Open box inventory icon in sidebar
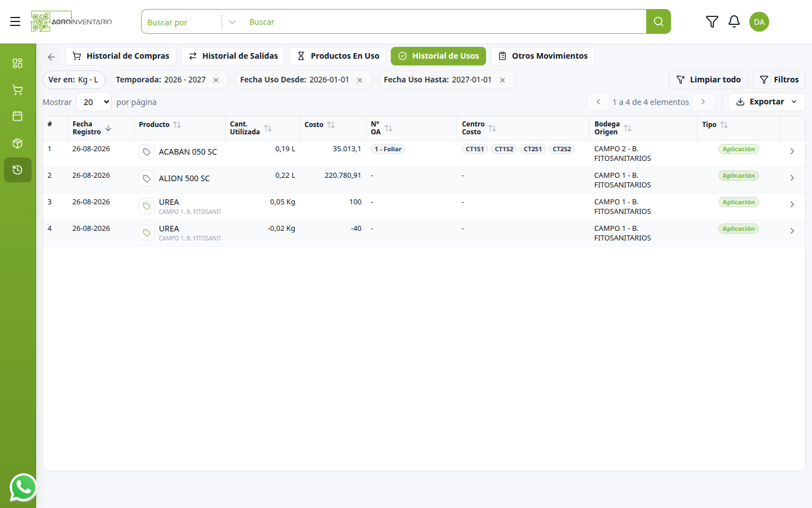The image size is (812, 508). point(17,143)
